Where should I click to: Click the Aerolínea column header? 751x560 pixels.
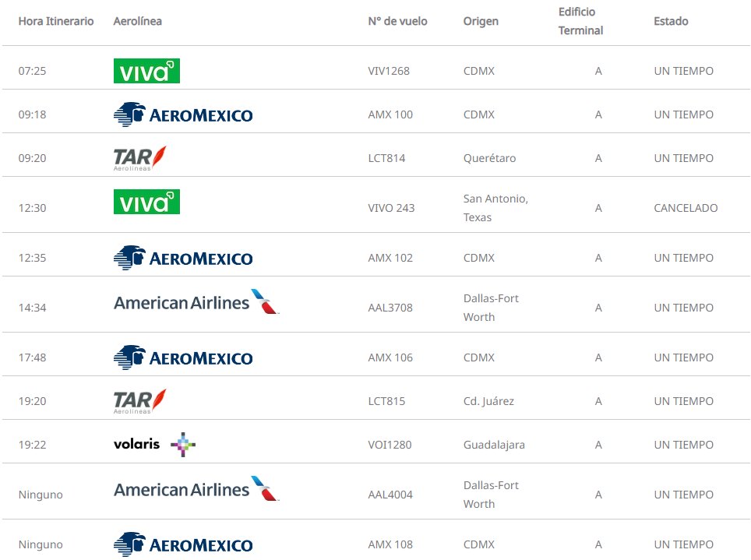[138, 22]
